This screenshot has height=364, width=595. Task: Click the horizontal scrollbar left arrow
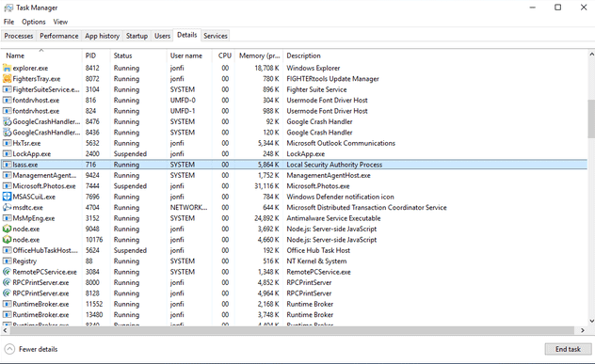point(5,330)
